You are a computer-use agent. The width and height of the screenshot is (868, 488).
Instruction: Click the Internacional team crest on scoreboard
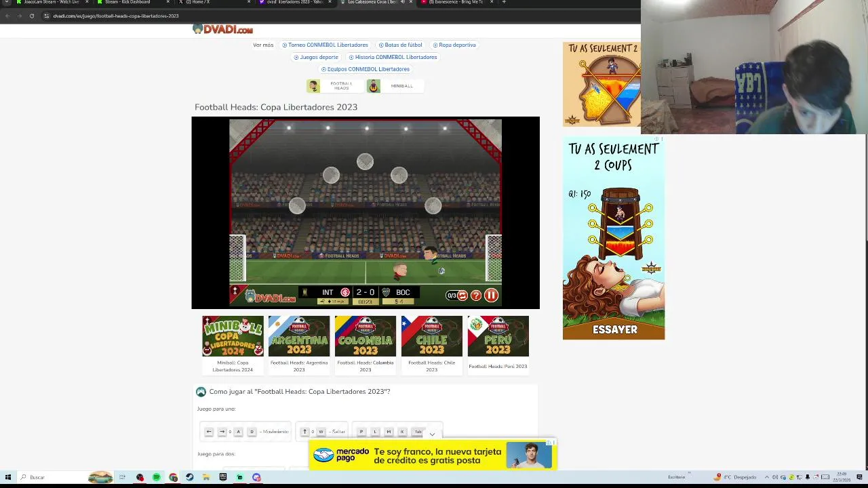tap(345, 293)
